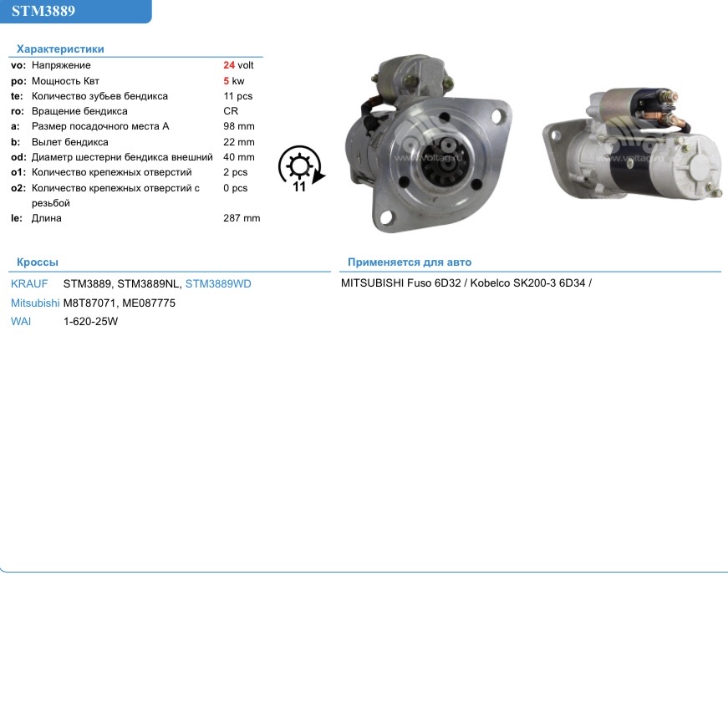Image resolution: width=728 pixels, height=728 pixels.
Task: Click the gear rotation icon showing 11 teeth
Action: (x=299, y=167)
